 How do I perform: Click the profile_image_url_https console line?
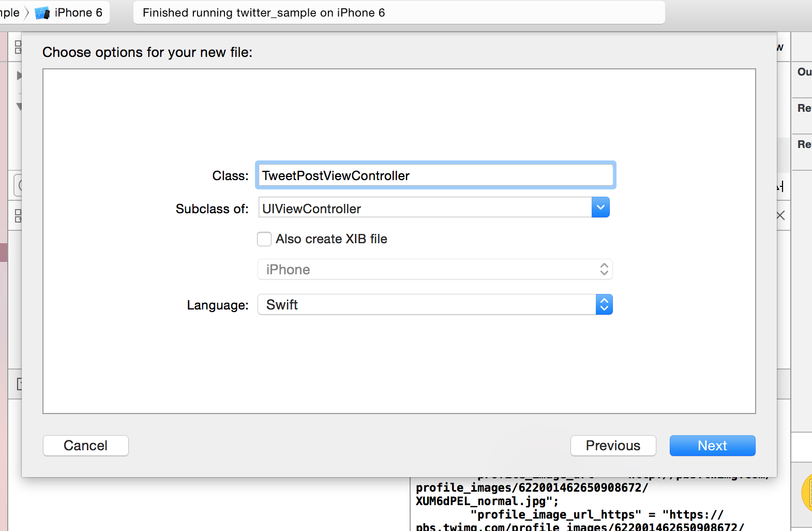click(x=596, y=514)
